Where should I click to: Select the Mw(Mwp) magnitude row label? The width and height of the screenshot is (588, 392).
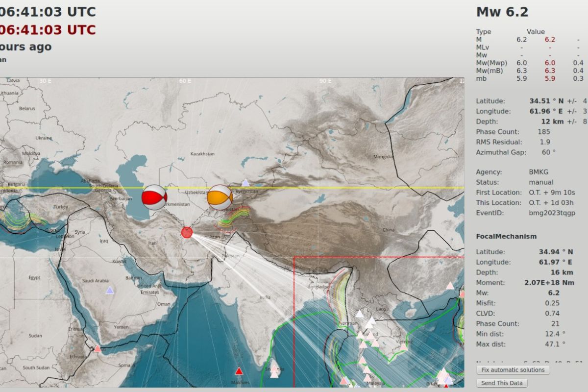click(491, 63)
